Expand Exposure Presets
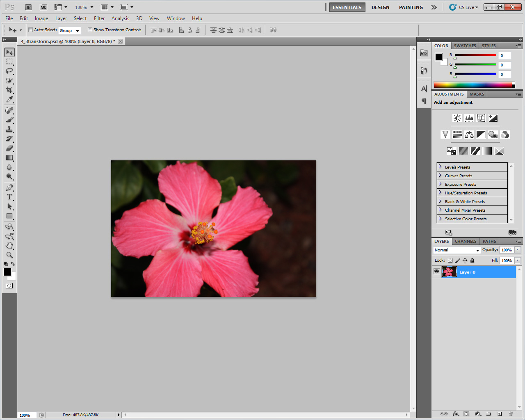 (440, 184)
